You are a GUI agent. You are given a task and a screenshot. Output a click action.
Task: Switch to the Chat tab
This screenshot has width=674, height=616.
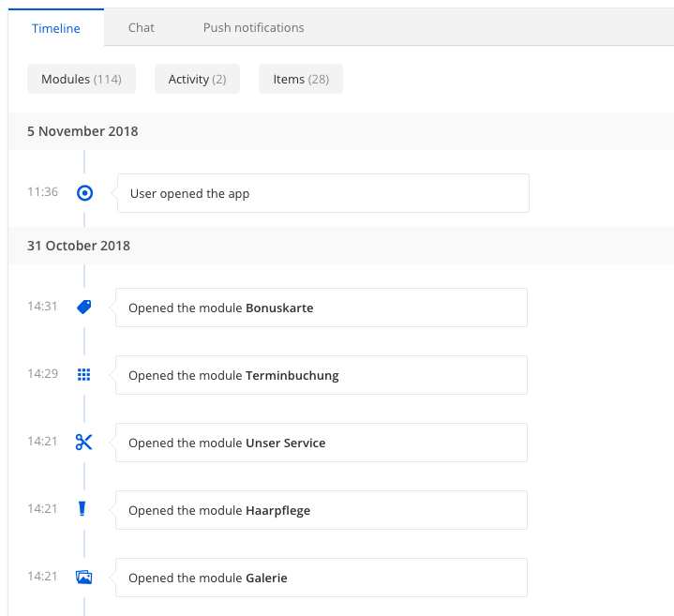(x=141, y=27)
